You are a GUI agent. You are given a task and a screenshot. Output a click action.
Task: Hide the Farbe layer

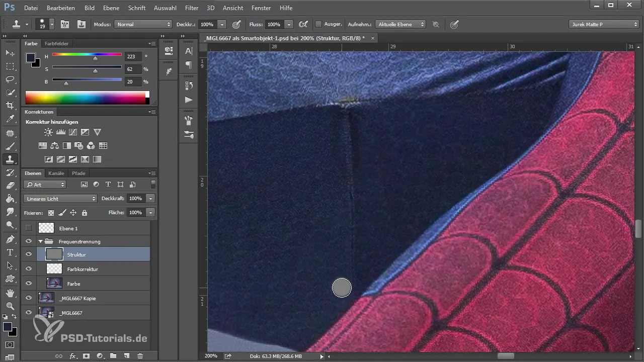(29, 284)
